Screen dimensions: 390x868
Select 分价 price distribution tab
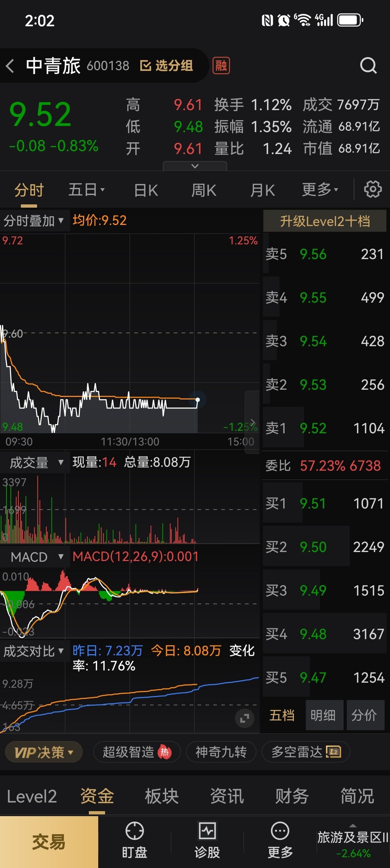pos(365,715)
